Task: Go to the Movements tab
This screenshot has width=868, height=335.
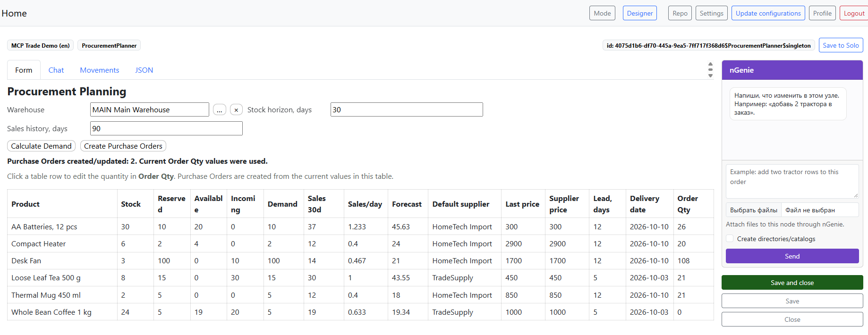Action: [100, 70]
